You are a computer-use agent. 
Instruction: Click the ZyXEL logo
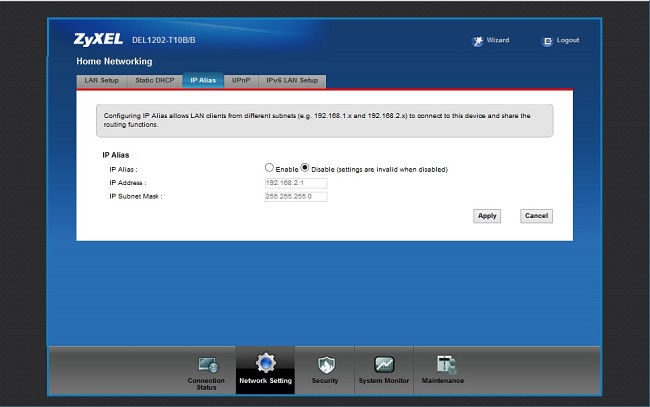click(98, 40)
